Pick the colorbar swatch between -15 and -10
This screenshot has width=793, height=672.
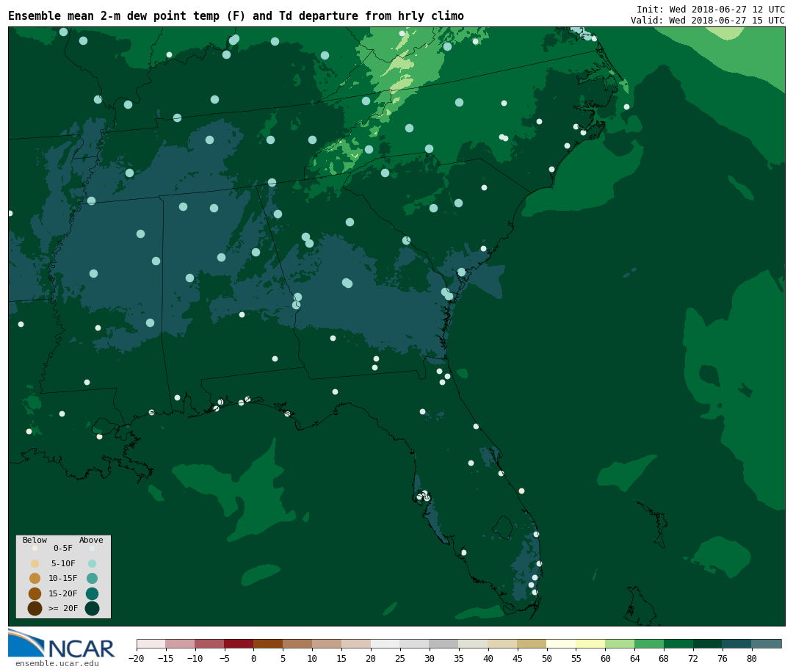pyautogui.click(x=181, y=643)
